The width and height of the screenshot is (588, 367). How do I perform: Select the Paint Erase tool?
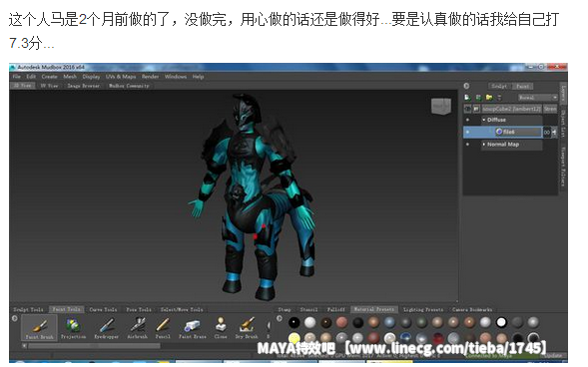[x=192, y=328]
